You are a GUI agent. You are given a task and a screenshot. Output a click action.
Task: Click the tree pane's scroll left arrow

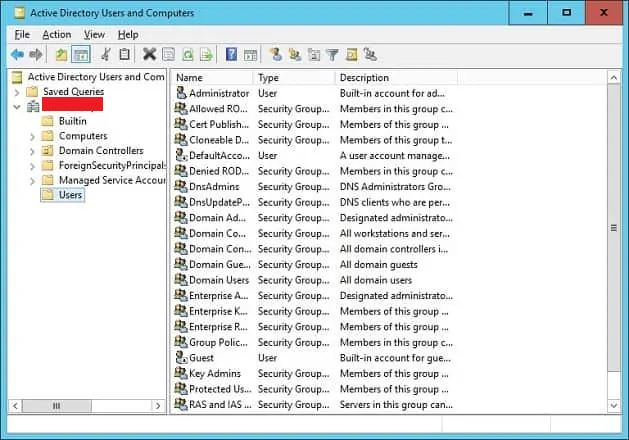[15, 406]
